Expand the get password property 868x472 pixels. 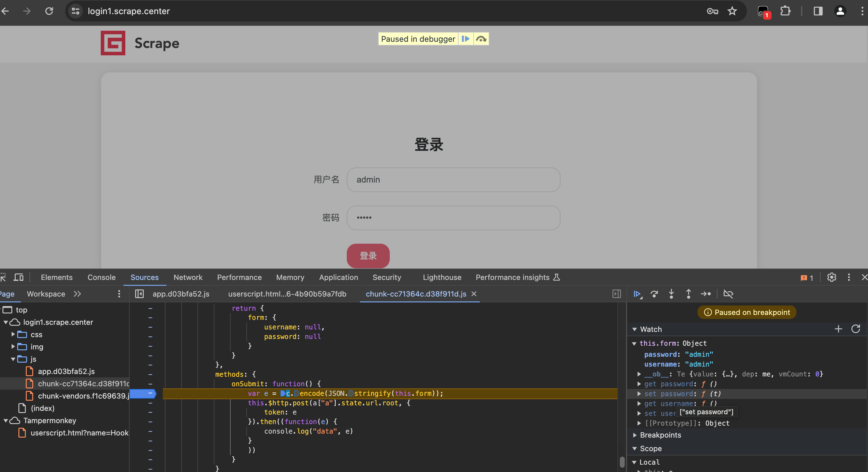(639, 384)
